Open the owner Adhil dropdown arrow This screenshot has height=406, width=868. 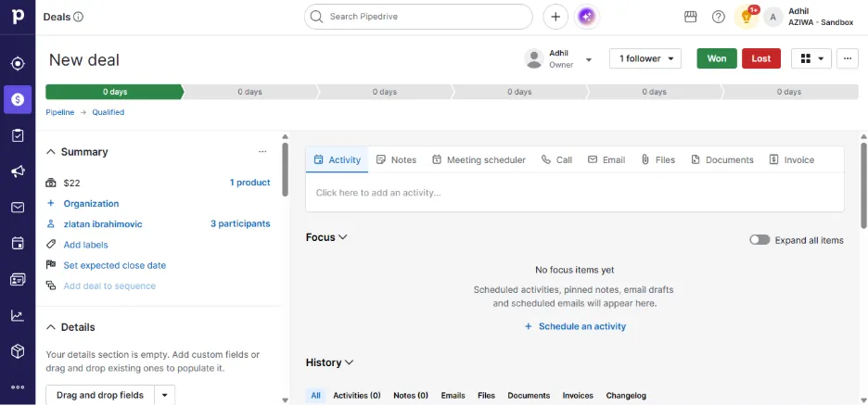click(589, 59)
